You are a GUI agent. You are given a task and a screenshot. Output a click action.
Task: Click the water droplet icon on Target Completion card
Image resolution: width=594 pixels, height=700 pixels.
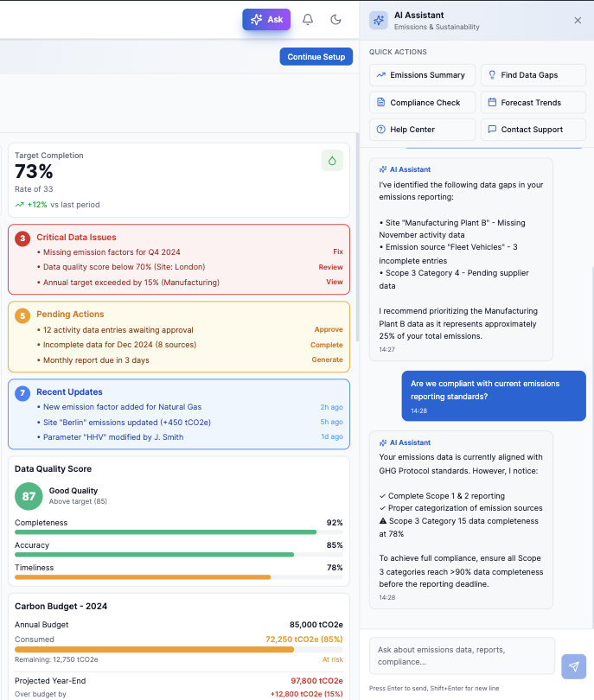pyautogui.click(x=332, y=160)
